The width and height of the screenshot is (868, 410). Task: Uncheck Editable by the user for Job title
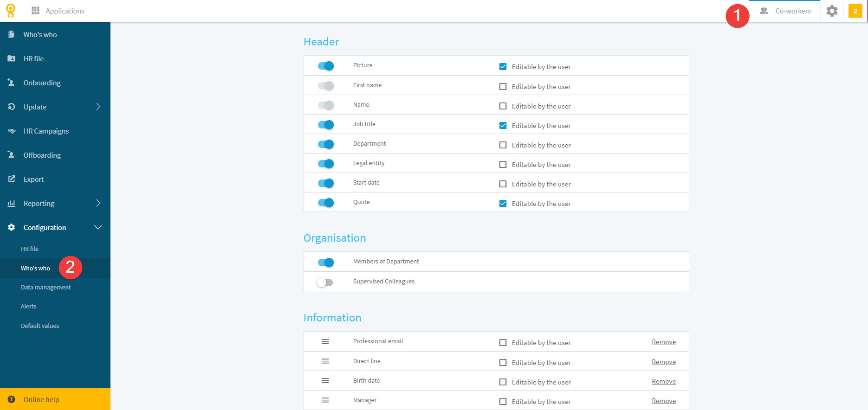(503, 125)
